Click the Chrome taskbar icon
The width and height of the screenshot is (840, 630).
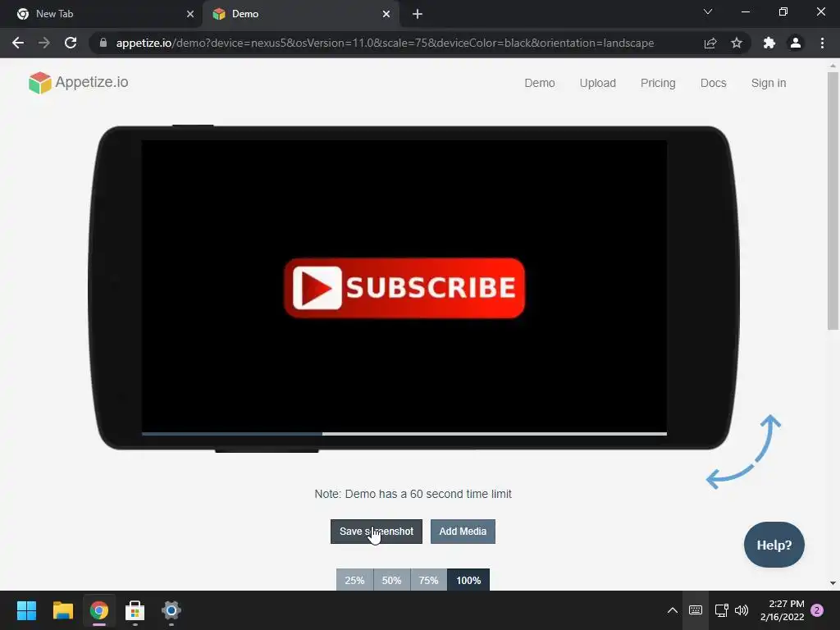[99, 610]
